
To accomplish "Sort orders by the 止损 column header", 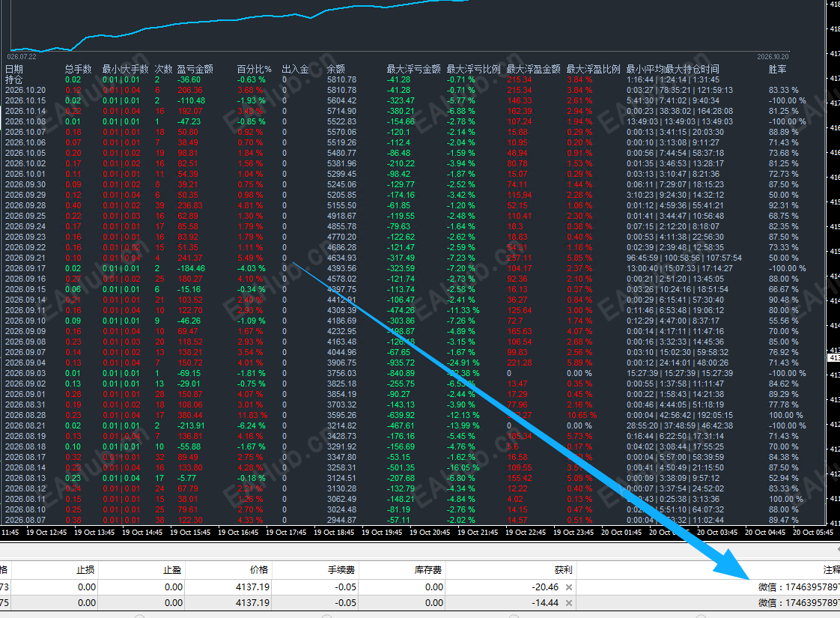I will tap(85, 570).
